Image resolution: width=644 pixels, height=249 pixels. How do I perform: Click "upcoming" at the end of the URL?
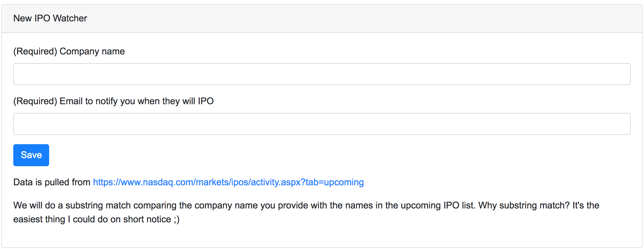click(344, 182)
